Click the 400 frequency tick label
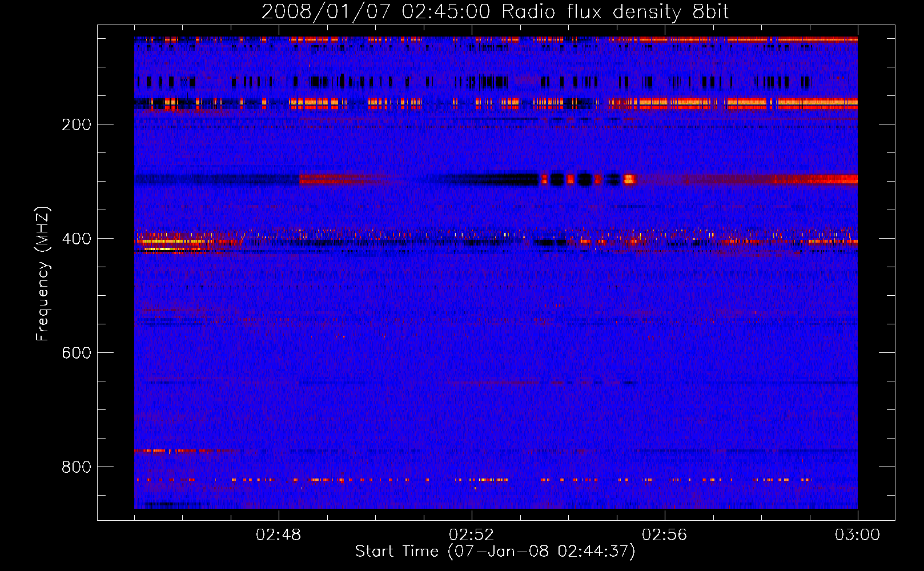This screenshot has height=571, width=924. point(77,239)
